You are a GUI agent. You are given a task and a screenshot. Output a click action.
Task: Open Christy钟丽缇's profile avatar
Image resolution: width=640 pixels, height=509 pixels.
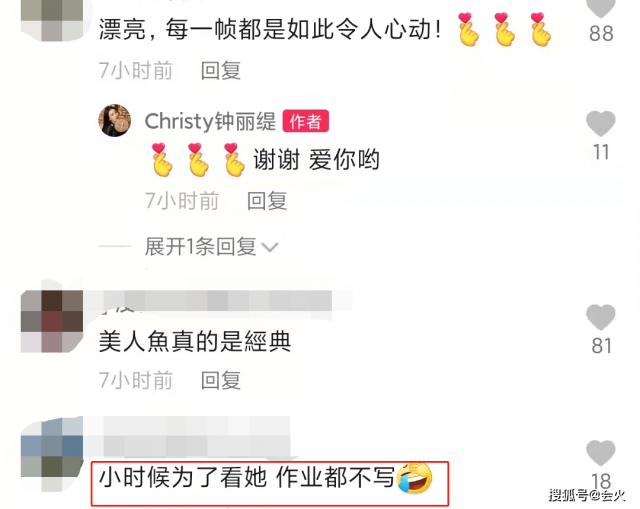tap(115, 120)
